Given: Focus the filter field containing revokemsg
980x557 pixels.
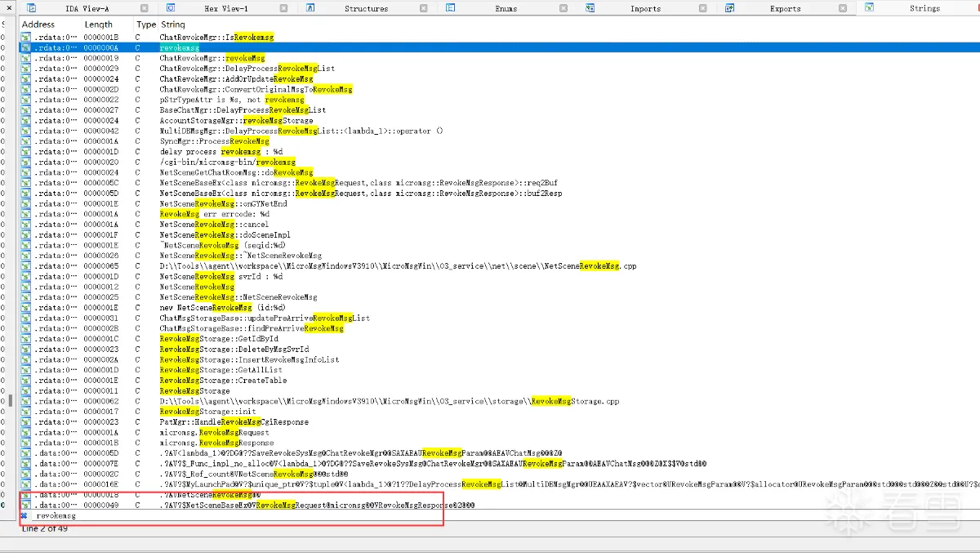Looking at the screenshot, I should (x=245, y=516).
